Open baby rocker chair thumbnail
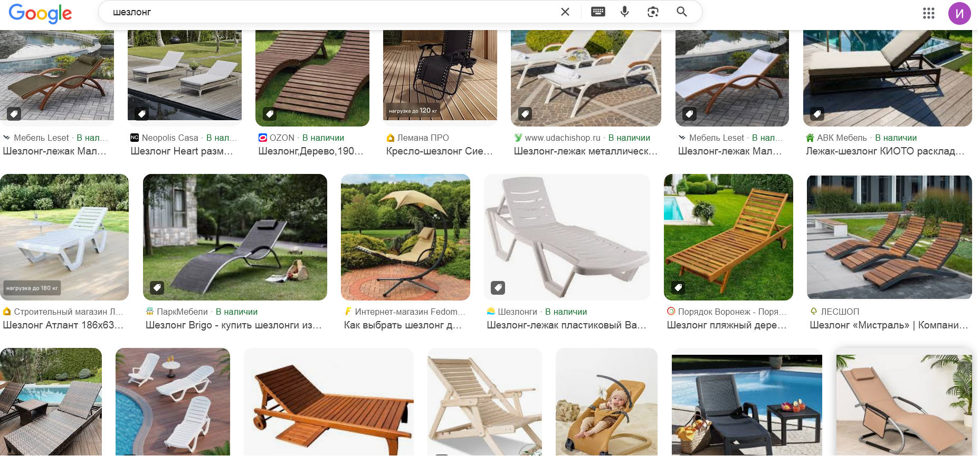This screenshot has height=456, width=980. 606,402
